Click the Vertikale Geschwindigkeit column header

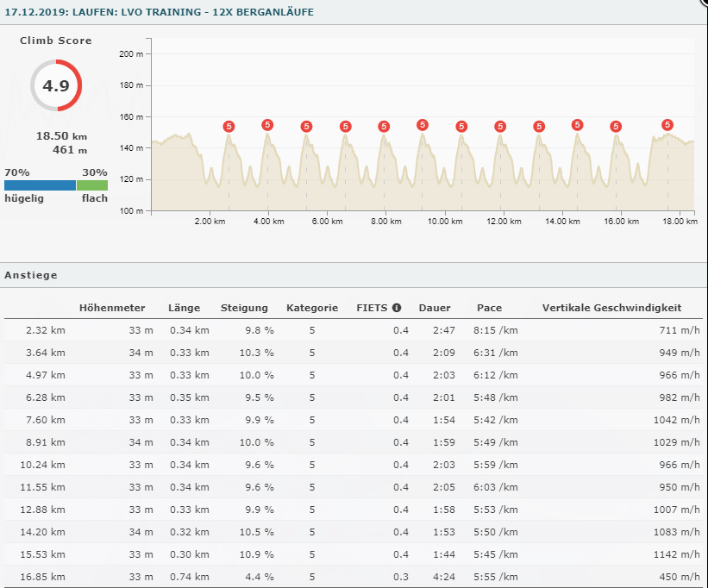(611, 308)
